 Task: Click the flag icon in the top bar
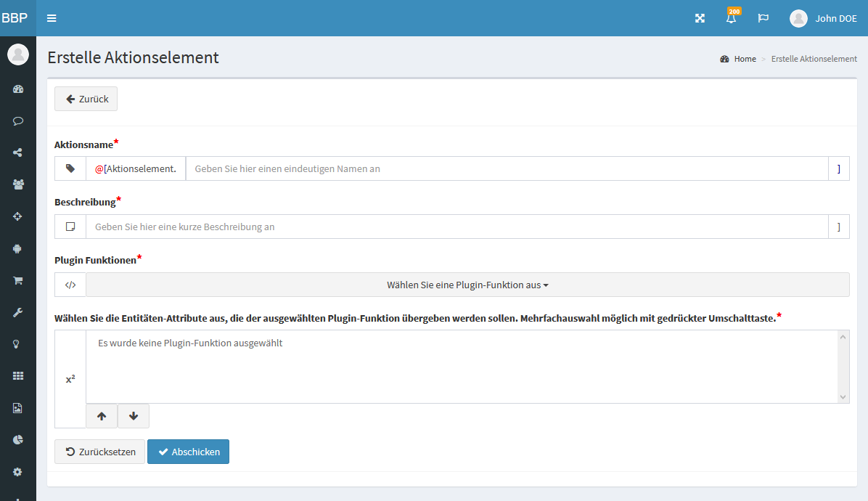(x=763, y=18)
